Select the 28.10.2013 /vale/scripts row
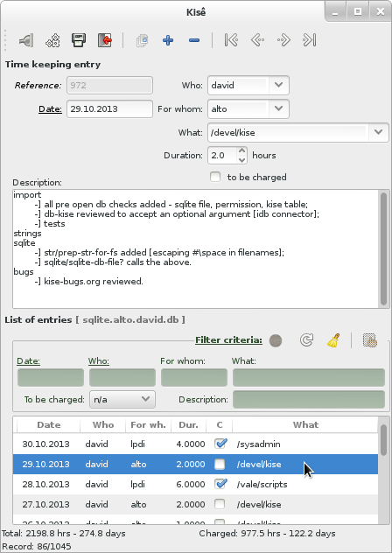 point(195,484)
